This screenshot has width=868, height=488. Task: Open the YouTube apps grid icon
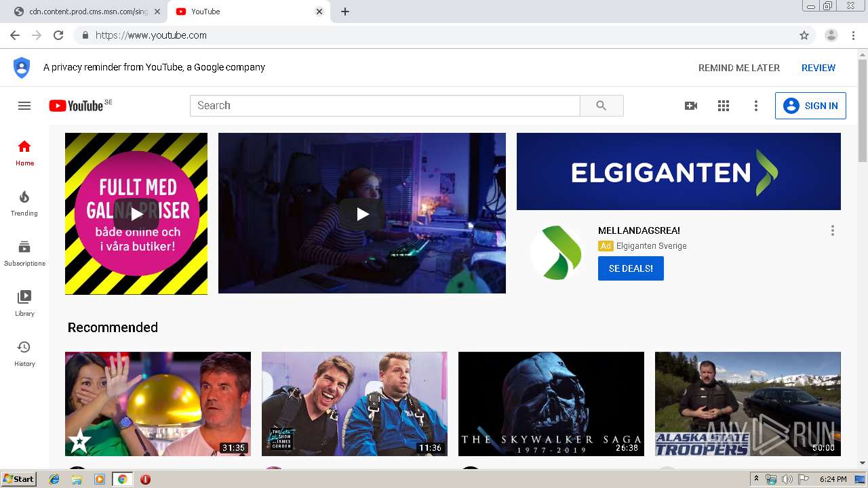(724, 106)
